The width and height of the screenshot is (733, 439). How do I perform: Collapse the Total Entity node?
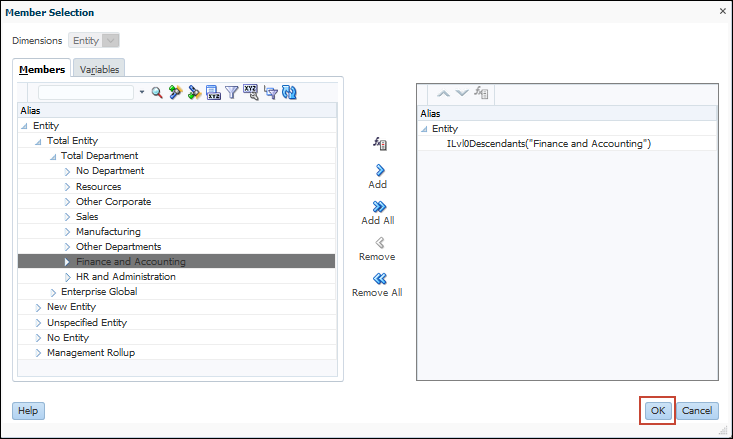(x=38, y=141)
